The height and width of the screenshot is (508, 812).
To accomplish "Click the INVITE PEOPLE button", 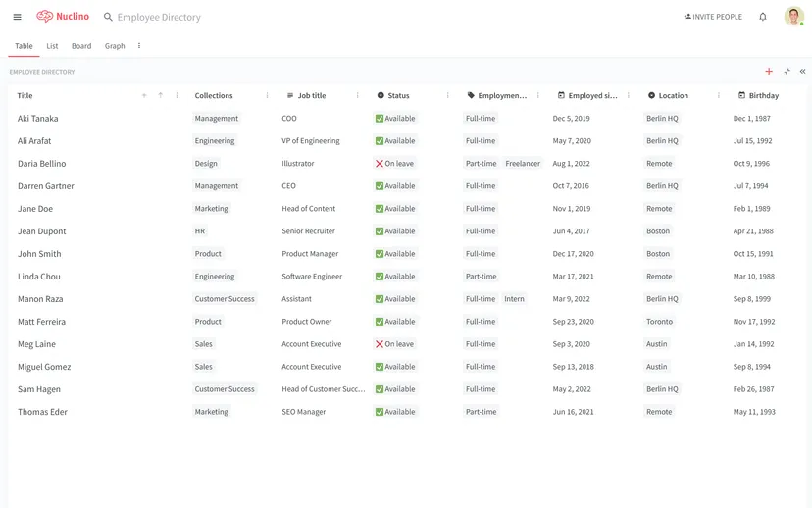I will coord(713,17).
